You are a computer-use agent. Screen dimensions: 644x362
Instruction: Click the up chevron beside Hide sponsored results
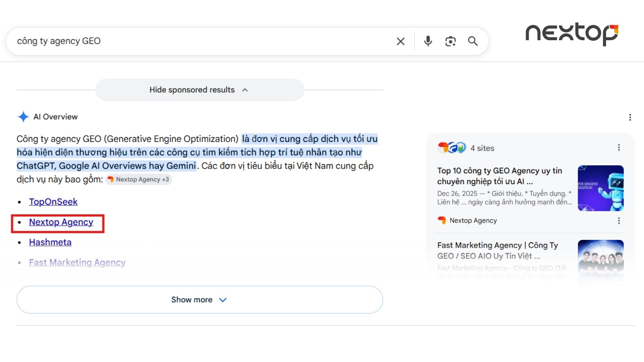[245, 90]
